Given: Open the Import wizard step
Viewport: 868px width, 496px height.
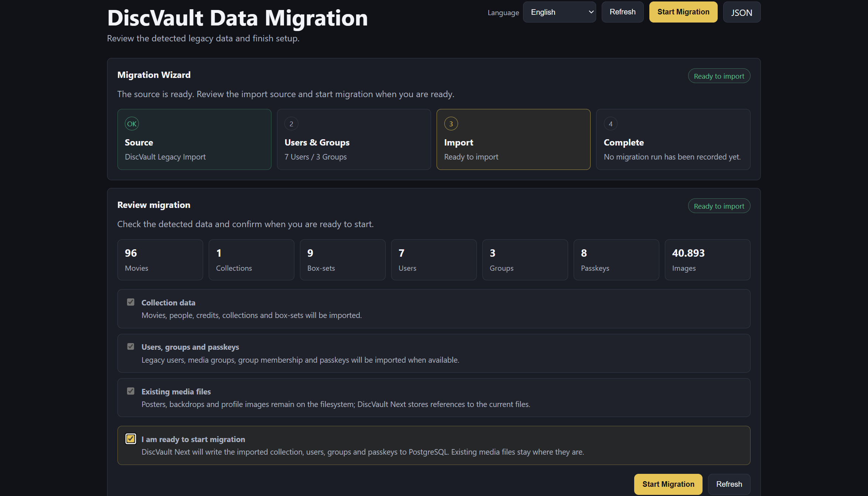Looking at the screenshot, I should point(513,139).
